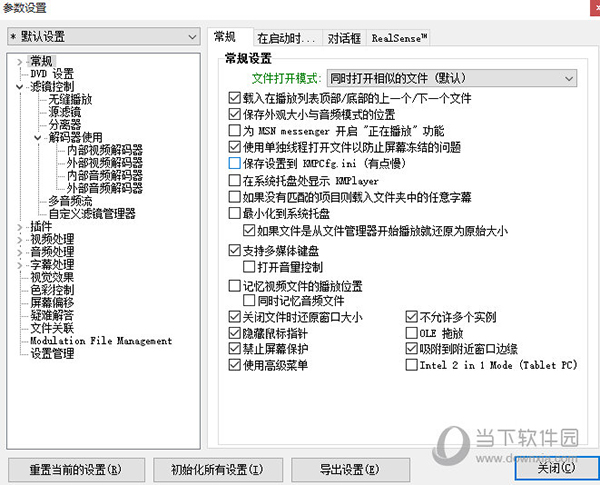
Task: Select 无缝播放 in the tree
Action: tap(70, 100)
